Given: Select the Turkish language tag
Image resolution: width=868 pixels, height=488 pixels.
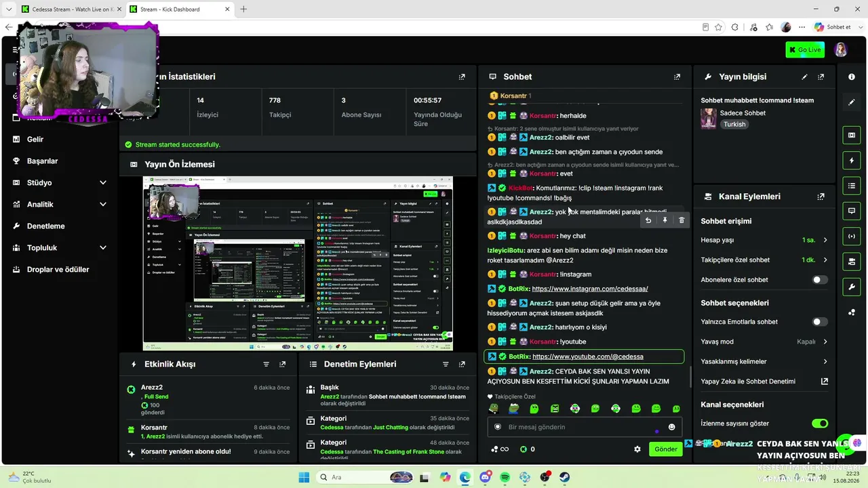Looking at the screenshot, I should pos(734,125).
